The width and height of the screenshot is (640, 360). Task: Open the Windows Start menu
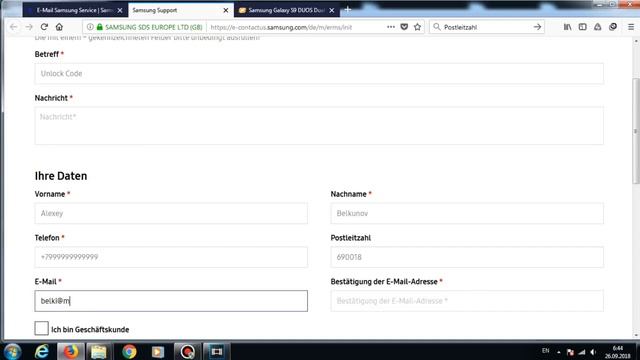[x=12, y=351]
